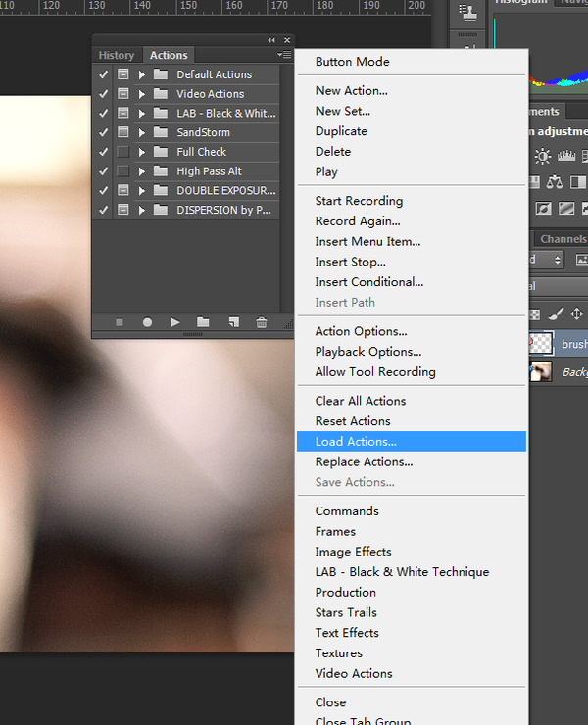Open the layer filter type dropdown

(x=549, y=260)
